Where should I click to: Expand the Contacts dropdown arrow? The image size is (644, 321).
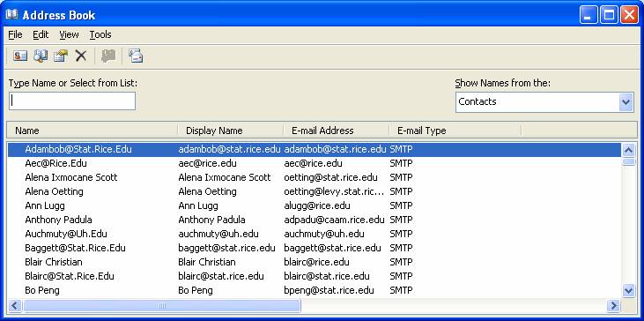click(625, 102)
